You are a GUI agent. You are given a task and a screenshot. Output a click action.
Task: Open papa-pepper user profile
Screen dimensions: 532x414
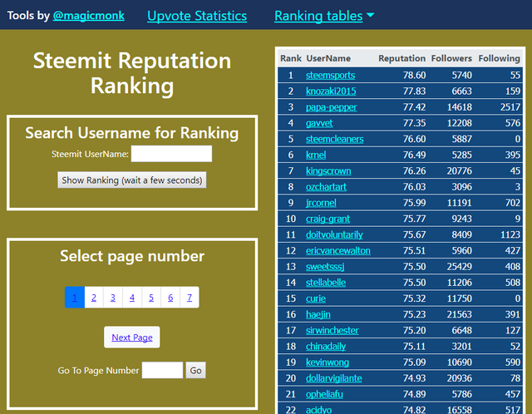click(331, 107)
